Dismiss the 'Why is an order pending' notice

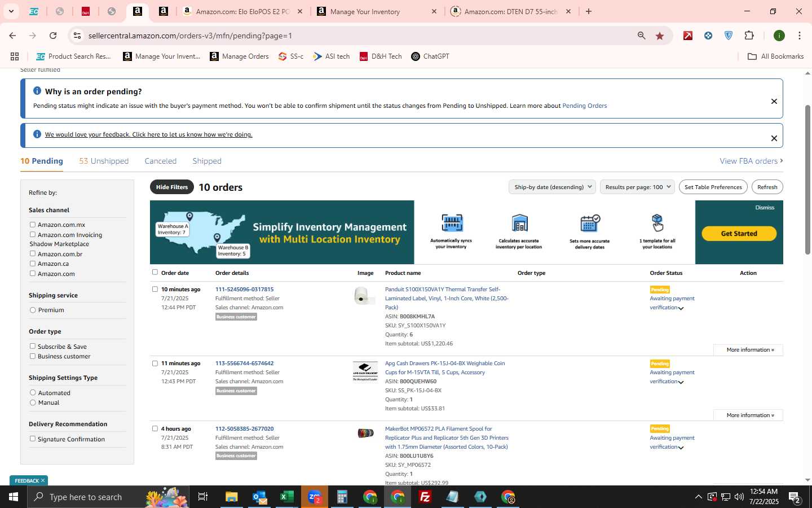(774, 102)
